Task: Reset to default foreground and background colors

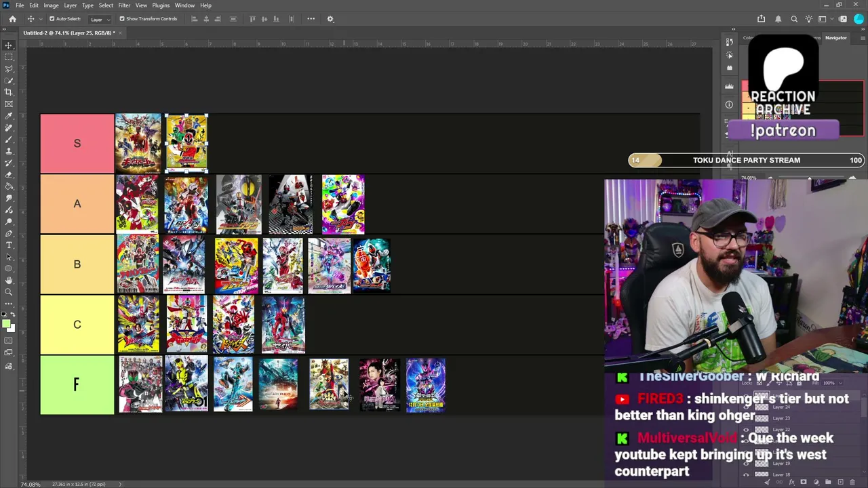Action: tap(4, 315)
